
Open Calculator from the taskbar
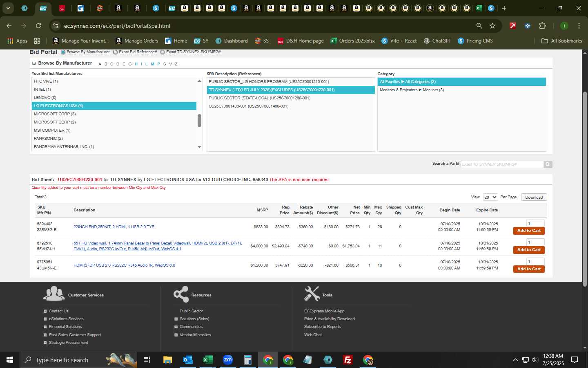pos(247,360)
